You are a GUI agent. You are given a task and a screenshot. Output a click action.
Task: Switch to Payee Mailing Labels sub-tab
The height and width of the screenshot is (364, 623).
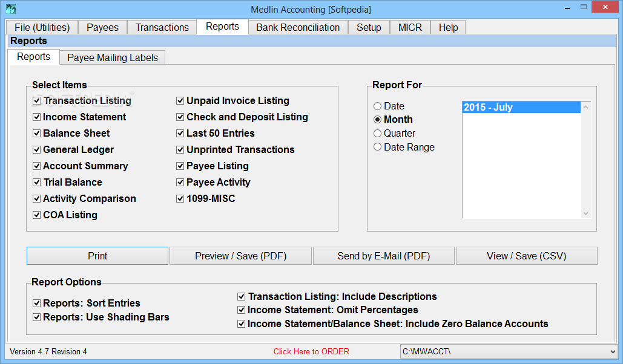(113, 57)
